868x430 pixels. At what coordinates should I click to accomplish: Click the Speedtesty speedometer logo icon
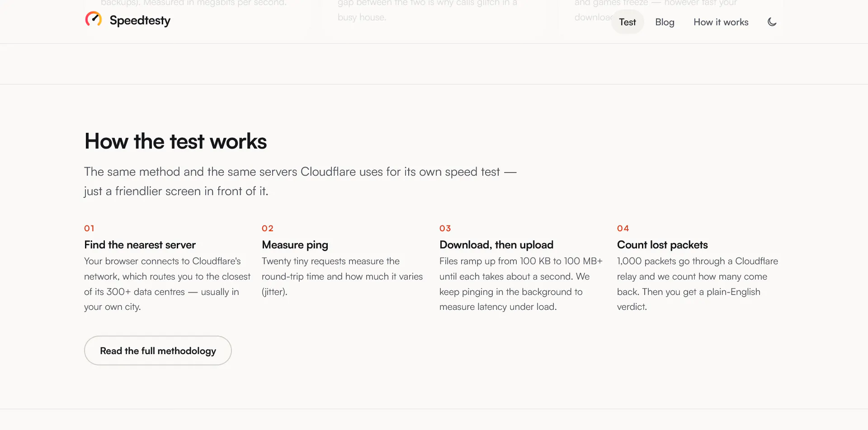coord(94,19)
